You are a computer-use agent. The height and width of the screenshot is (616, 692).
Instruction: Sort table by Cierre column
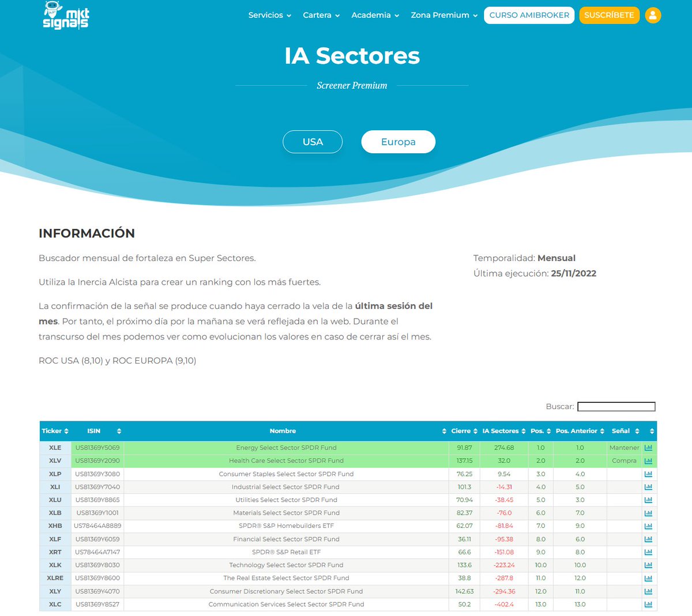[x=464, y=431]
